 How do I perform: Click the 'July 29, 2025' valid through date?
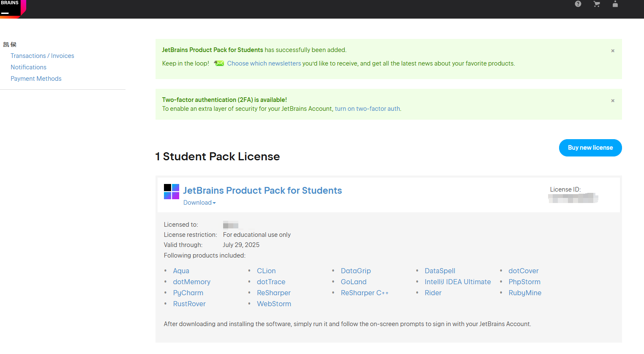click(x=241, y=245)
